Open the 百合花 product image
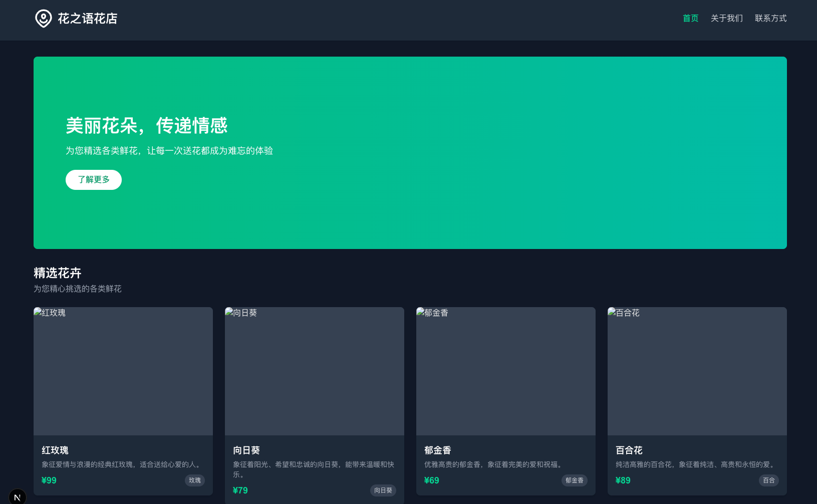Image resolution: width=817 pixels, height=504 pixels. point(697,371)
